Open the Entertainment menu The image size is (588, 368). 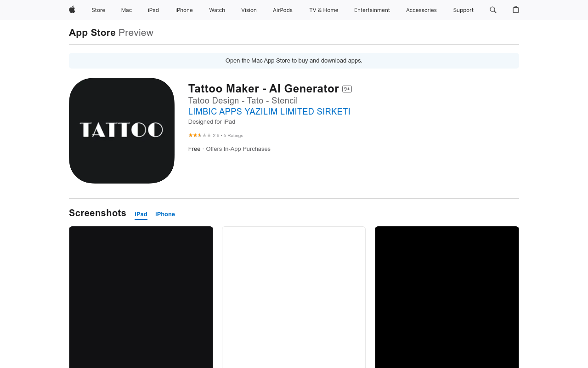(372, 10)
